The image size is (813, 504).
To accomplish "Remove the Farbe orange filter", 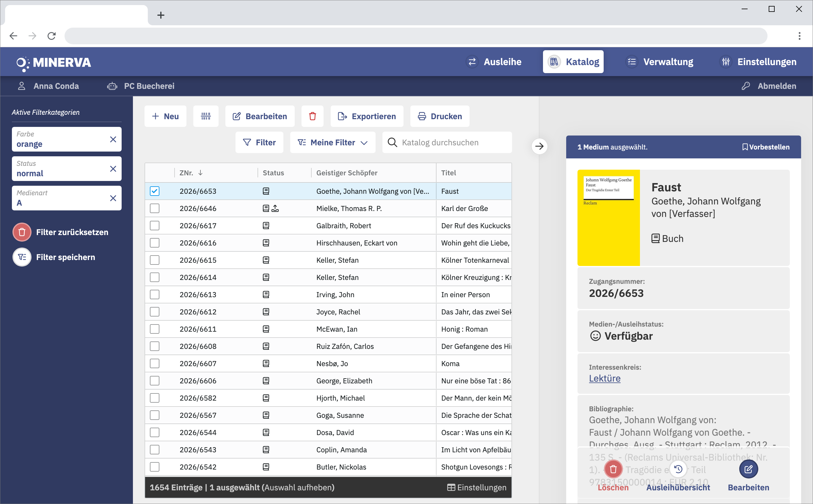I will click(113, 139).
